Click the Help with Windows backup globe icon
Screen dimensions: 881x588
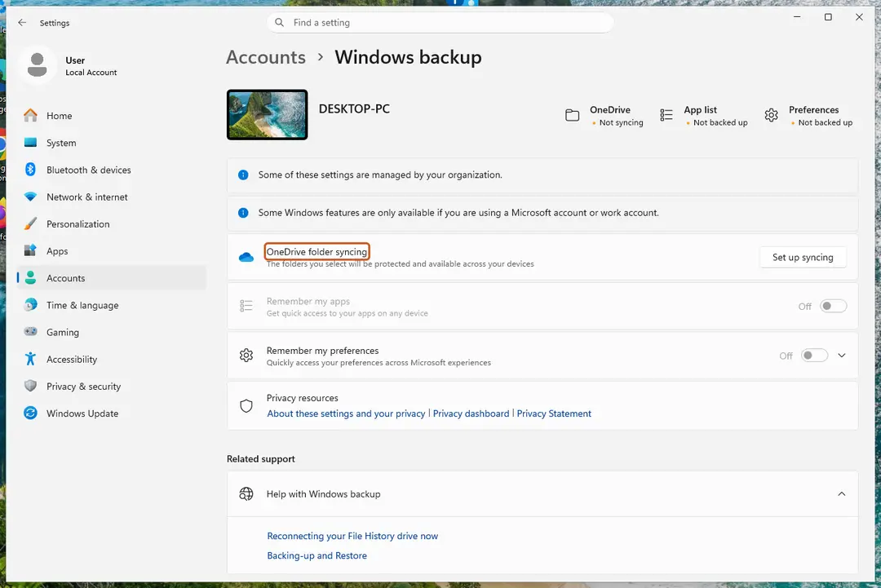[x=246, y=493]
